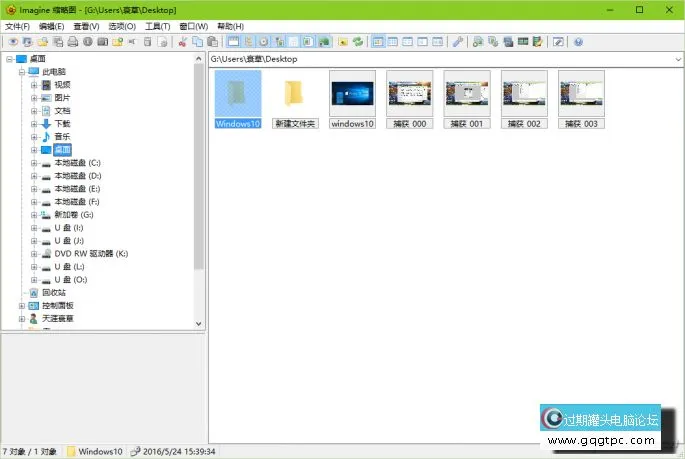Open the 帮助(H) menu

point(230,27)
